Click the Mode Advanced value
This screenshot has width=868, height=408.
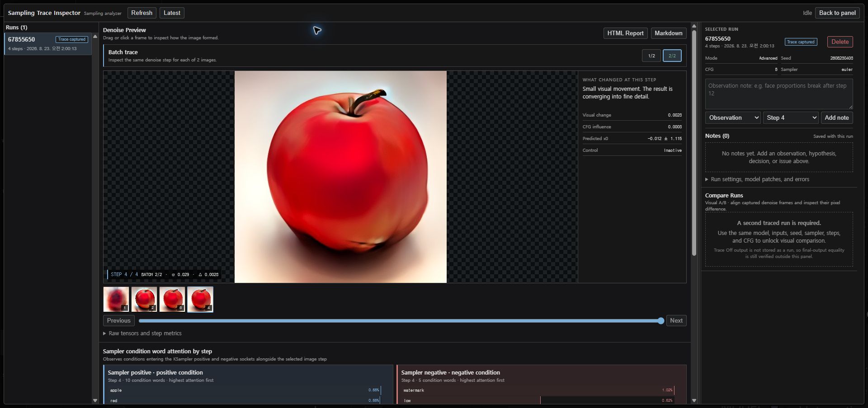(768, 58)
